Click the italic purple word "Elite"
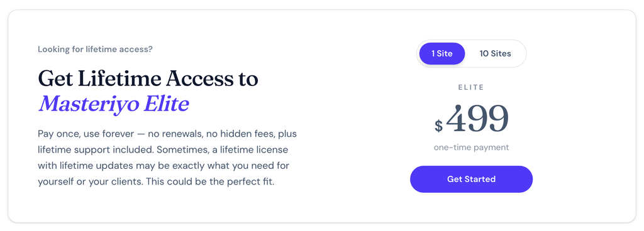The image size is (644, 231). point(166,104)
